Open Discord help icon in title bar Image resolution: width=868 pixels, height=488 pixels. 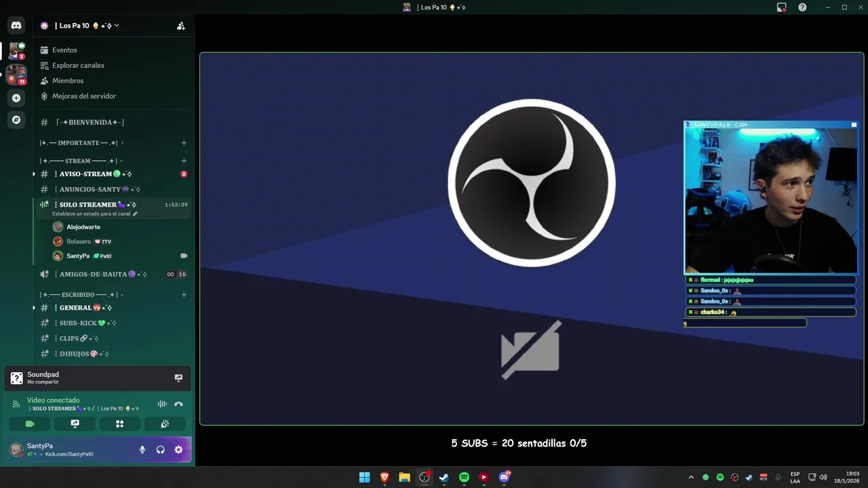pos(802,7)
